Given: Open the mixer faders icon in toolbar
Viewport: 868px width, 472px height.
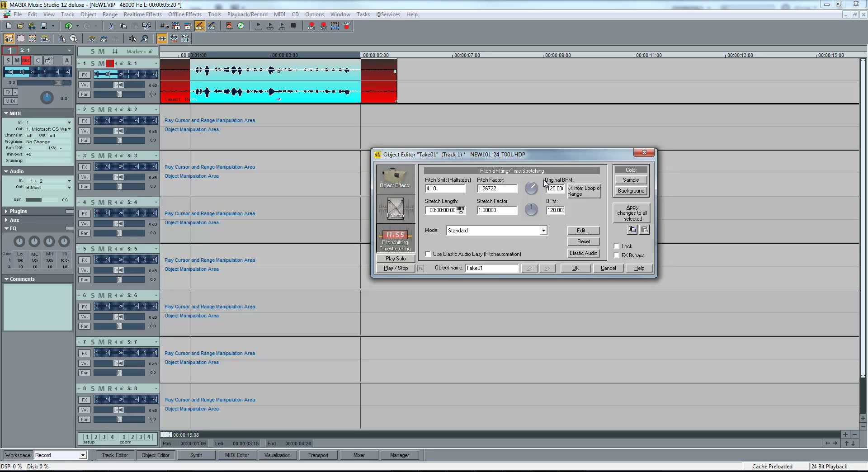Looking at the screenshot, I should (x=335, y=26).
